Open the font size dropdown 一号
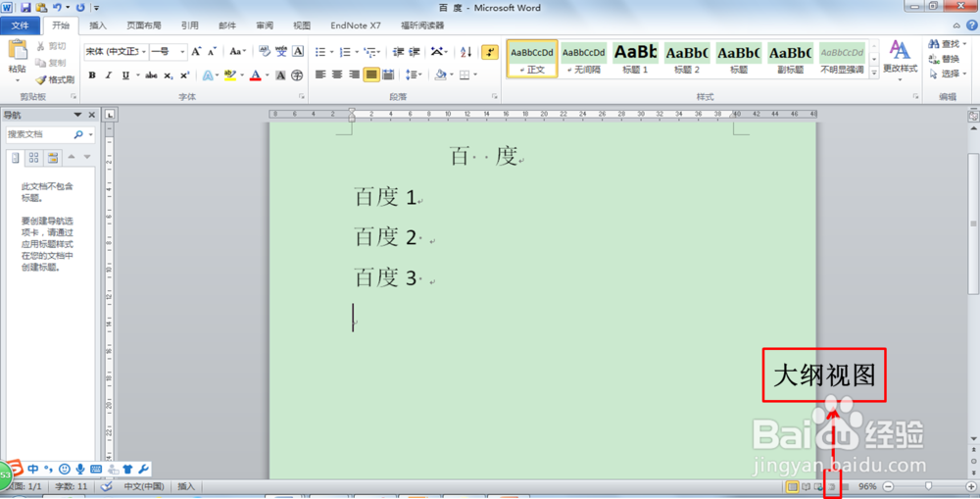980x499 pixels. [x=182, y=52]
